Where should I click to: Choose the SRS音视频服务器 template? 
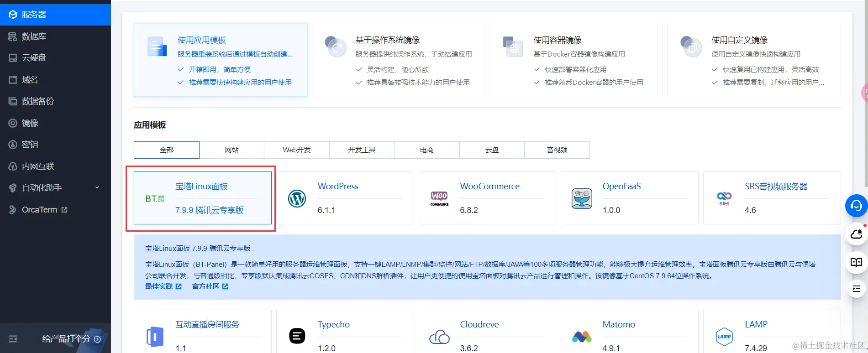(x=772, y=198)
